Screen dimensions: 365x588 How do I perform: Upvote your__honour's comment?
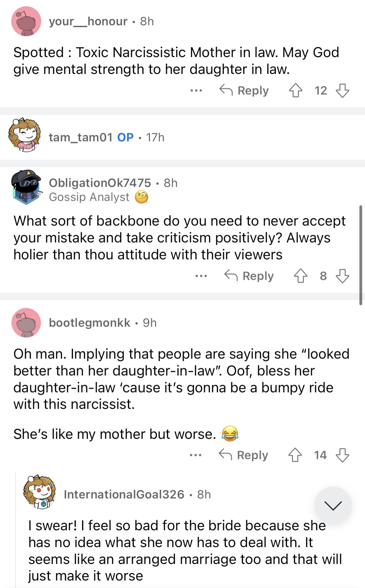coord(295,91)
